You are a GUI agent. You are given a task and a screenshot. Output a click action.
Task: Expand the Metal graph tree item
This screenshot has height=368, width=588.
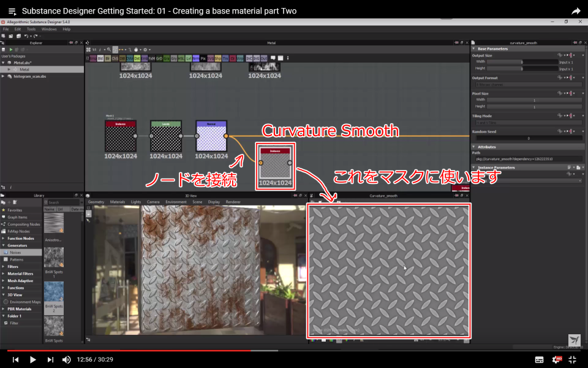pos(9,69)
